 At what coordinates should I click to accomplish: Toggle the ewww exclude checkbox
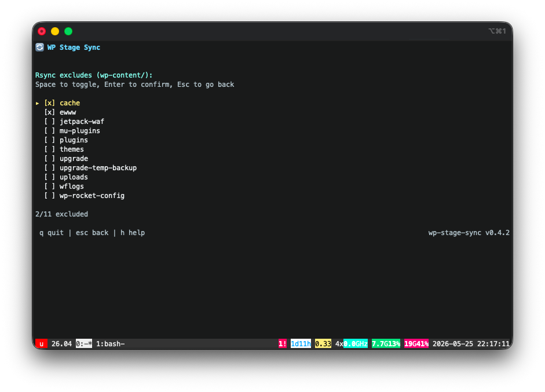coord(49,112)
